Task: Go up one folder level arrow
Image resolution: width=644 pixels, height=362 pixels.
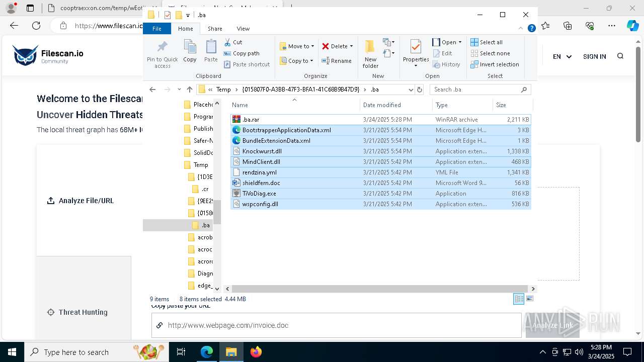Action: [x=189, y=89]
